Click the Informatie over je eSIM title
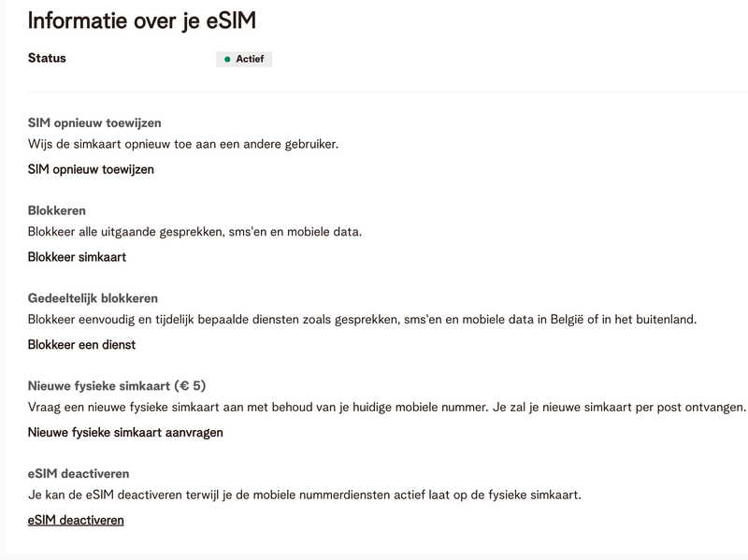Image resolution: width=748 pixels, height=560 pixels. (142, 20)
